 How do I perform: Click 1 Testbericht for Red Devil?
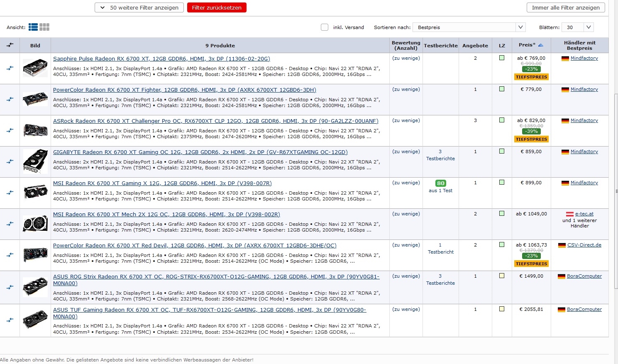coord(440,249)
